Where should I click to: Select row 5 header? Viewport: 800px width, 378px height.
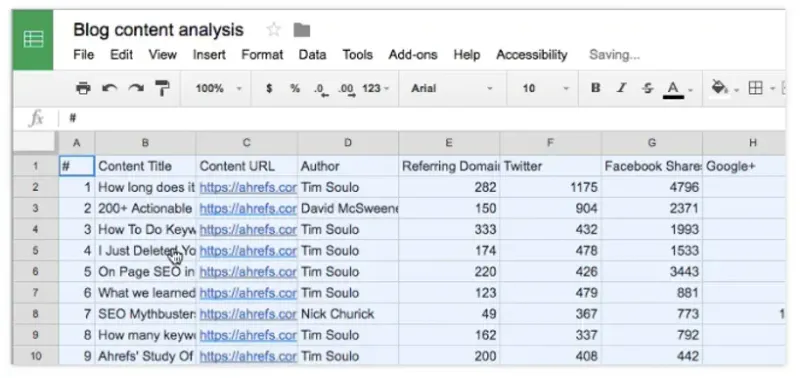pos(36,250)
